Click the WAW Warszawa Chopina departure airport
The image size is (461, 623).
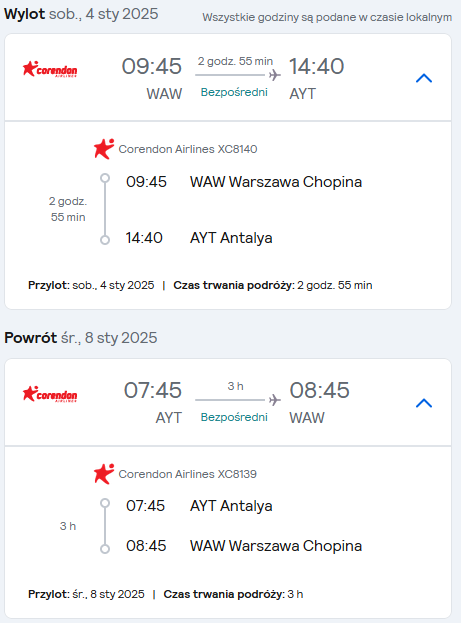[x=276, y=182]
